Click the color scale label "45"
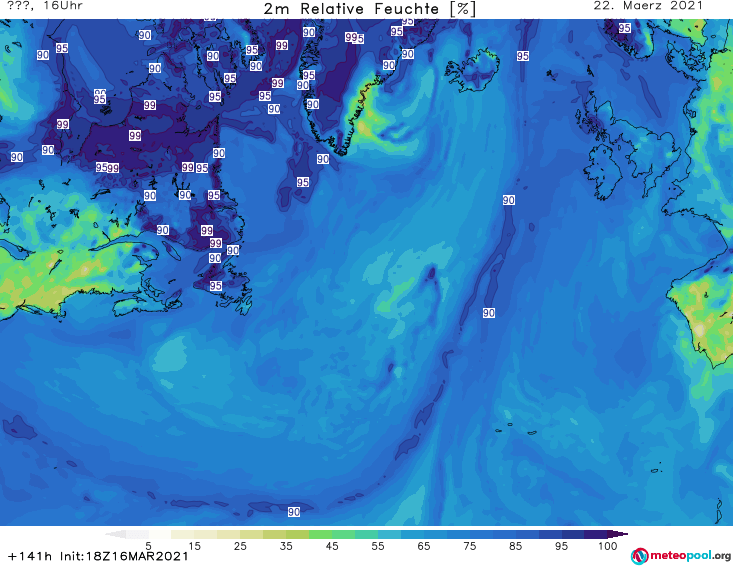Viewport: 733px width, 566px height. 332,546
